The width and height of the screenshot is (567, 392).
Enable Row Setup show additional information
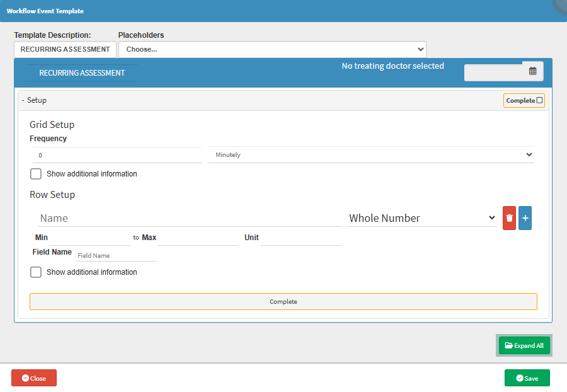(x=36, y=272)
